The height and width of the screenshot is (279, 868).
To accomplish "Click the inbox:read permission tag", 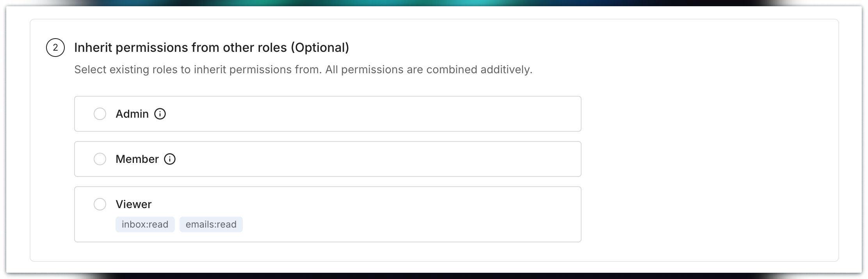I will (x=145, y=224).
